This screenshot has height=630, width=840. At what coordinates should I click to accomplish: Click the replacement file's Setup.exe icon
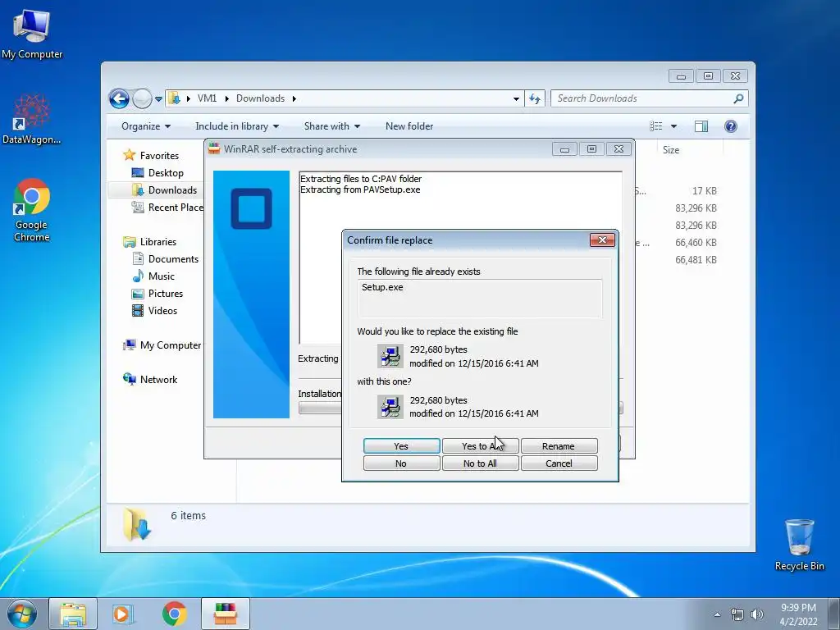pyautogui.click(x=390, y=407)
